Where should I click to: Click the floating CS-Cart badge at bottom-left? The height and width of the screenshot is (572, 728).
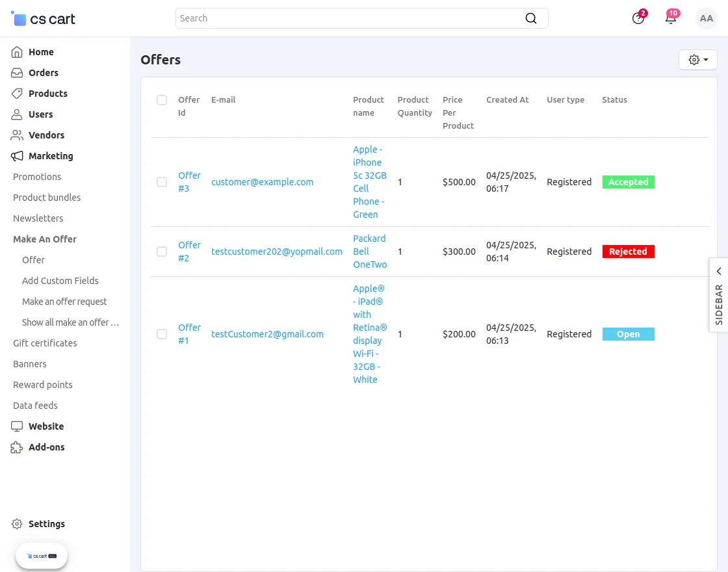(42, 556)
